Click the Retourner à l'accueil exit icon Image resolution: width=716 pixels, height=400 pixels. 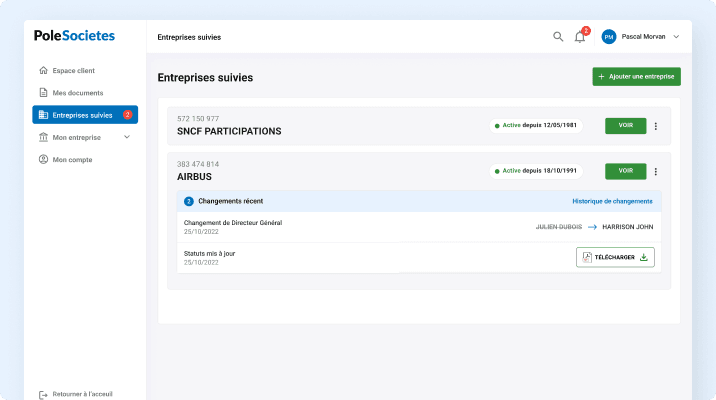pyautogui.click(x=43, y=394)
